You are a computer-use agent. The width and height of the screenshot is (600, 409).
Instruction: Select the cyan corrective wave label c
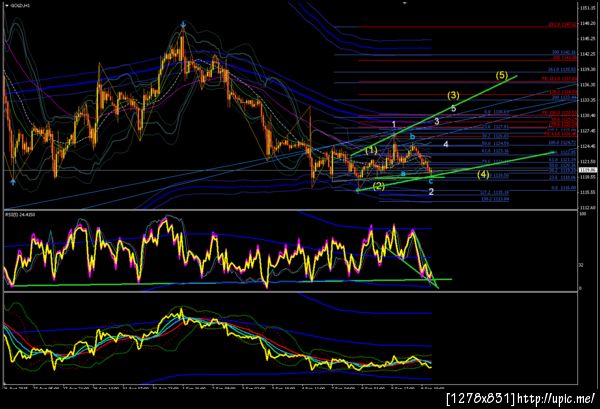(430, 181)
